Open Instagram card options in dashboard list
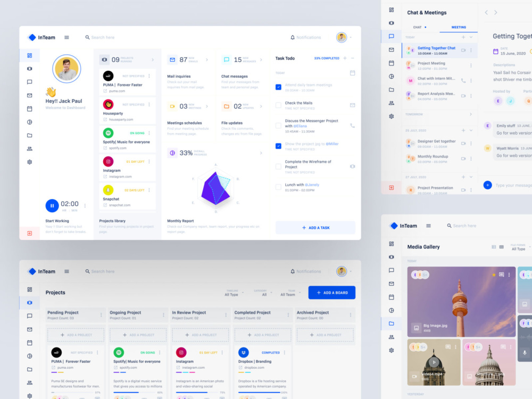 149,162
